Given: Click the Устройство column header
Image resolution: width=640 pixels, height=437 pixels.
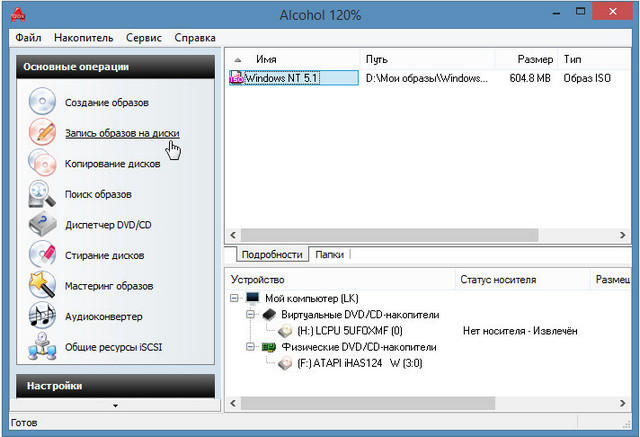Looking at the screenshot, I should tap(340, 280).
